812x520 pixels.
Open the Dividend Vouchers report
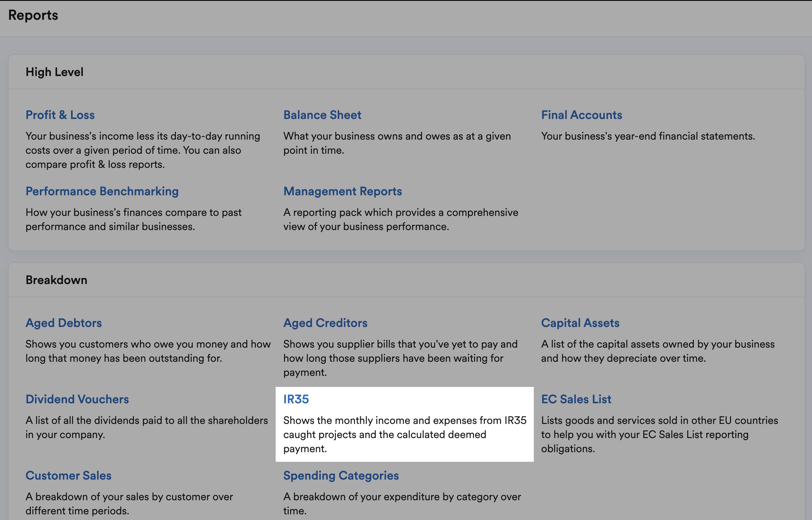77,399
